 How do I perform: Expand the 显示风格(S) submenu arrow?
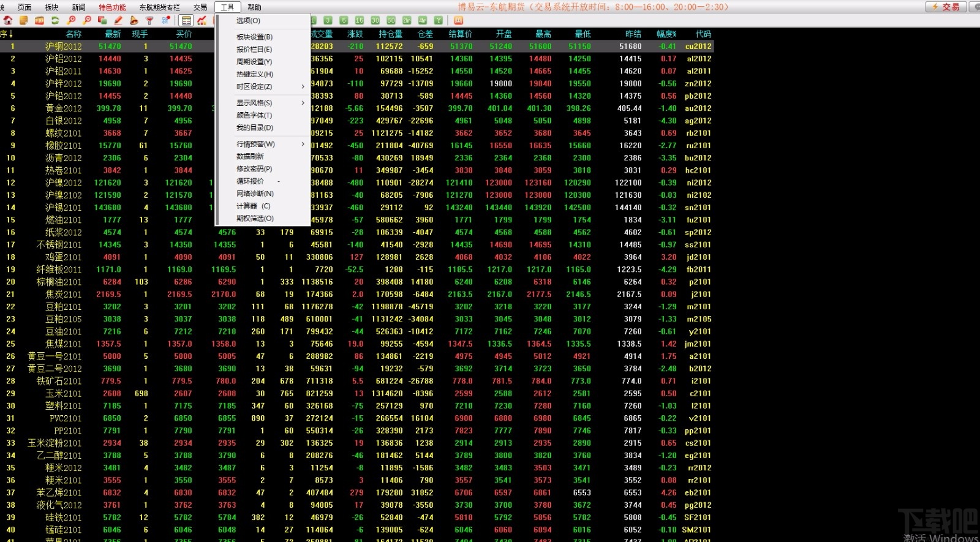click(x=303, y=103)
